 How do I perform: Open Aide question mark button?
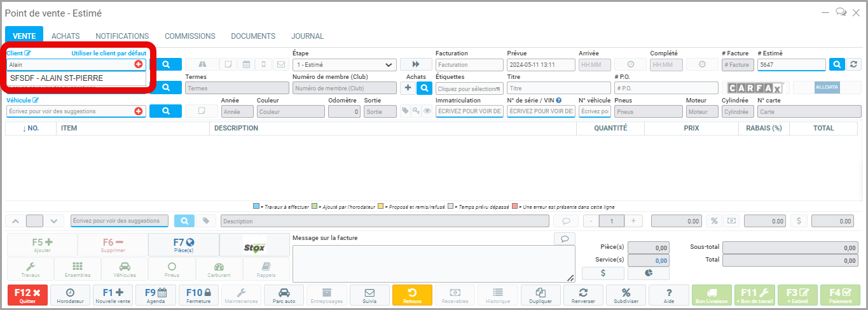668,295
